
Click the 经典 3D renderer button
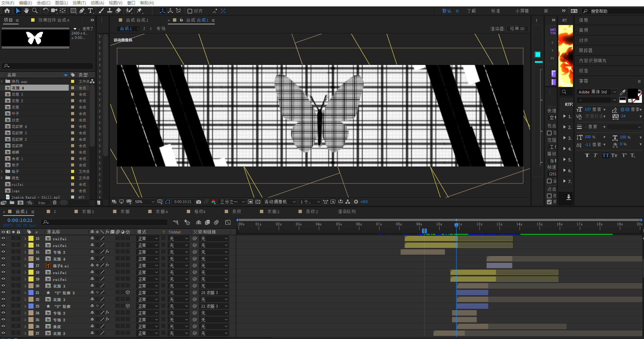(x=517, y=29)
